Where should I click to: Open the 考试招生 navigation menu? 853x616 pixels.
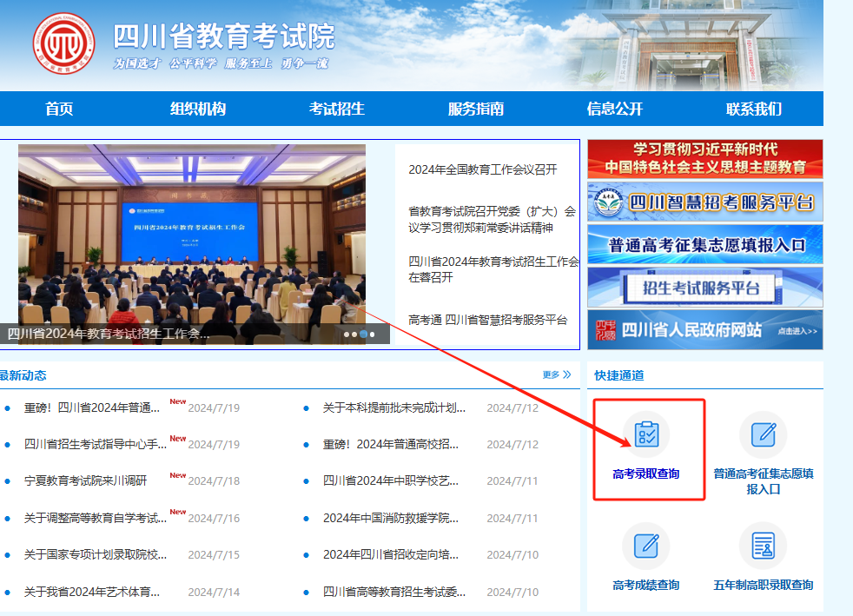pyautogui.click(x=336, y=109)
